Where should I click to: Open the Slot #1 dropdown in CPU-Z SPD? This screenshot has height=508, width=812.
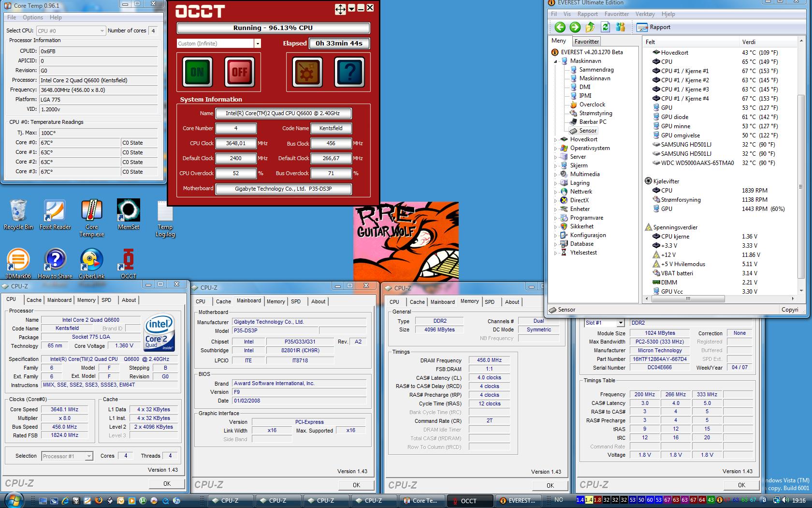[621, 323]
